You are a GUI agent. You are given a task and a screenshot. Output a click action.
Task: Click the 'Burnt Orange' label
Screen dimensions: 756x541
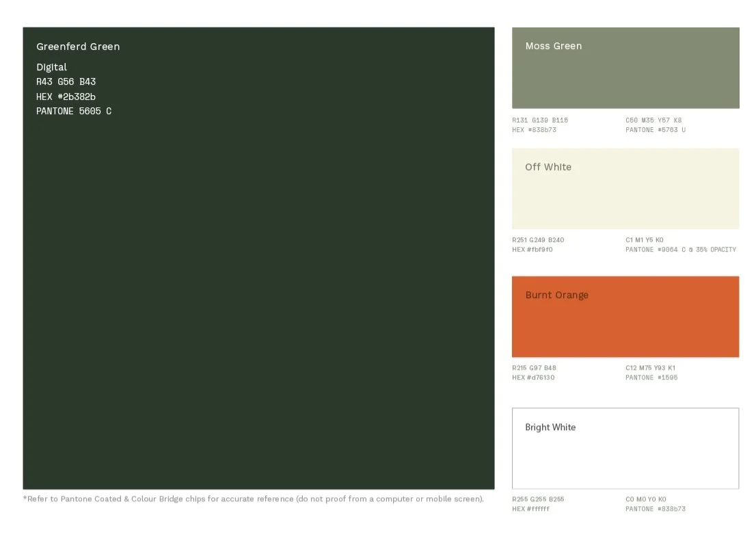[x=557, y=295]
